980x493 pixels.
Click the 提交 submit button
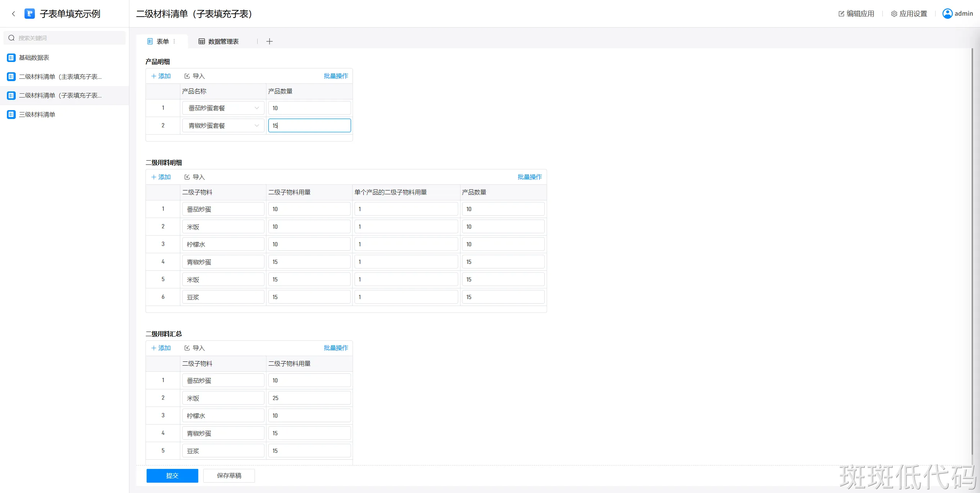[x=172, y=475]
